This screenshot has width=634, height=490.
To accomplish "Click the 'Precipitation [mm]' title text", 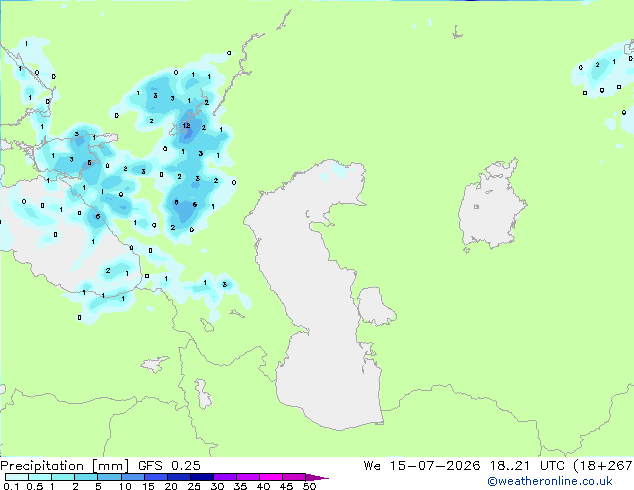I will pyautogui.click(x=64, y=466).
